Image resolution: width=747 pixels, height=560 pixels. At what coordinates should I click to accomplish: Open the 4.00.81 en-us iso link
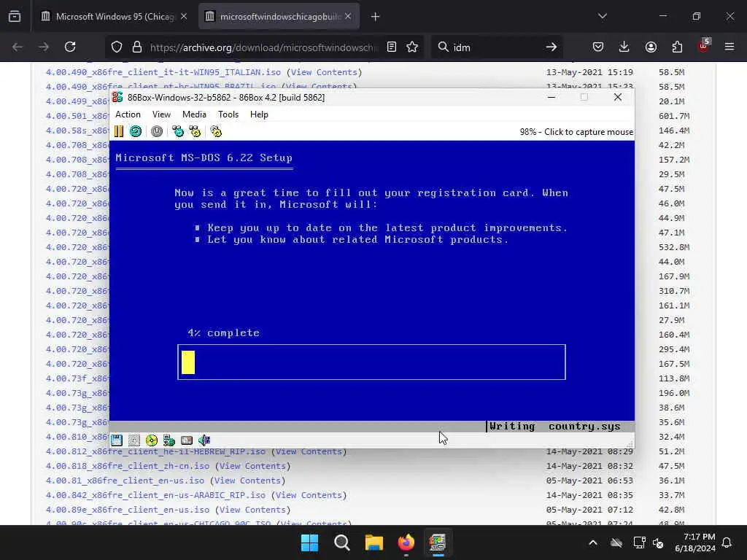point(125,481)
